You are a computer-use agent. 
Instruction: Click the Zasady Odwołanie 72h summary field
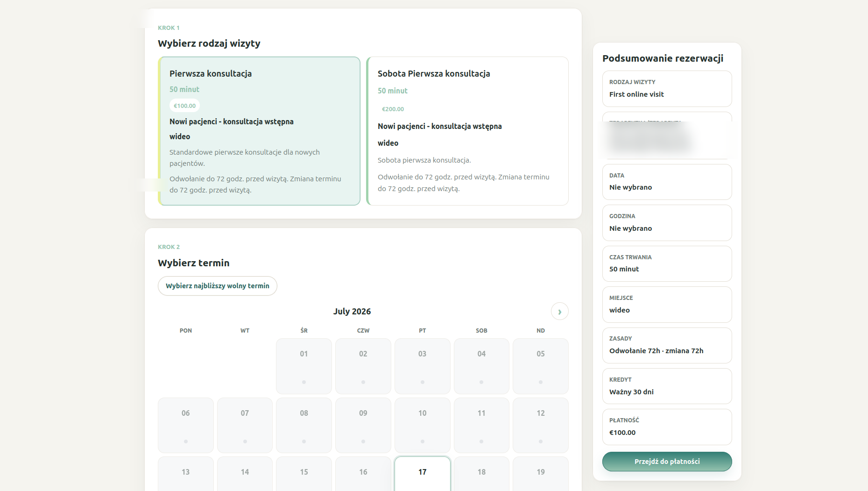(x=667, y=345)
